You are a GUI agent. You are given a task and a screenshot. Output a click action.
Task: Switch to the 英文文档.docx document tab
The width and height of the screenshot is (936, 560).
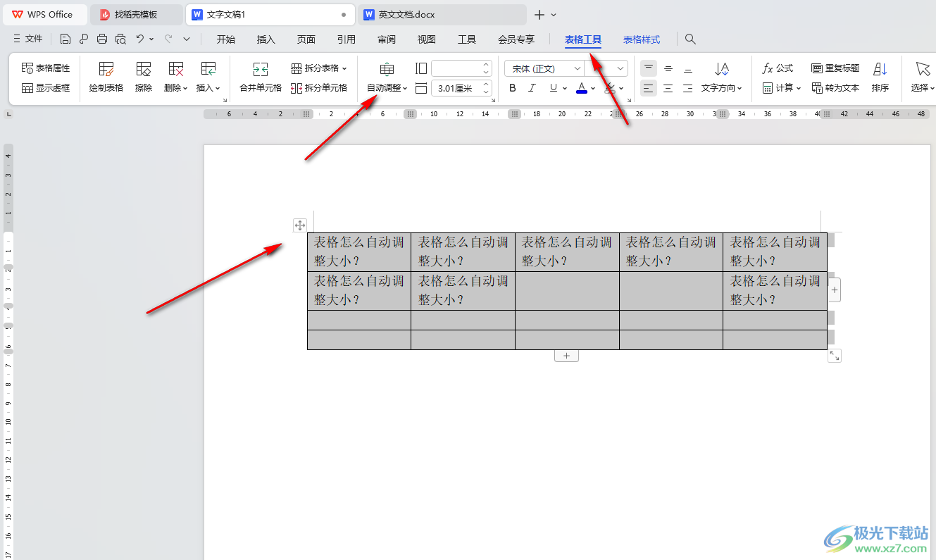point(442,15)
